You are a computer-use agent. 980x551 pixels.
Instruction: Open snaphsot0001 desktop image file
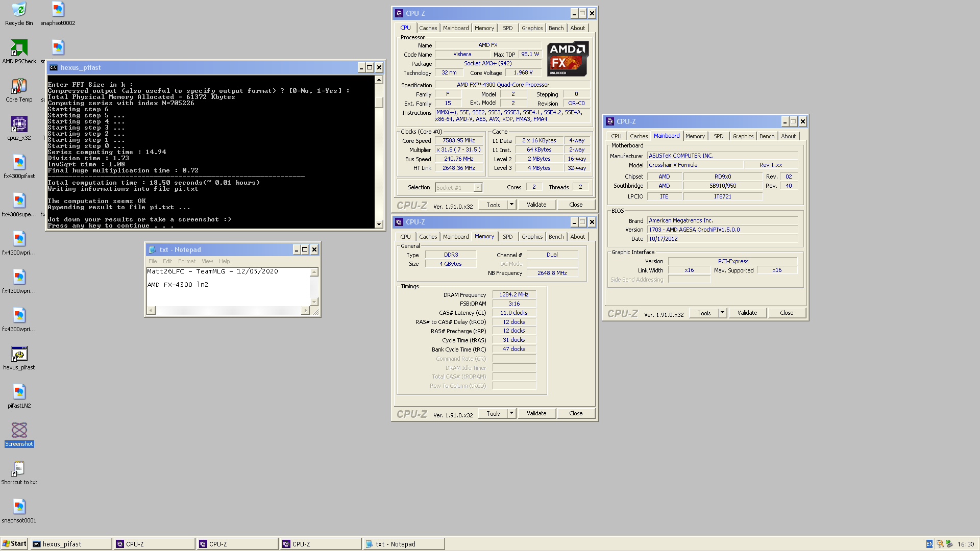pos(19,511)
